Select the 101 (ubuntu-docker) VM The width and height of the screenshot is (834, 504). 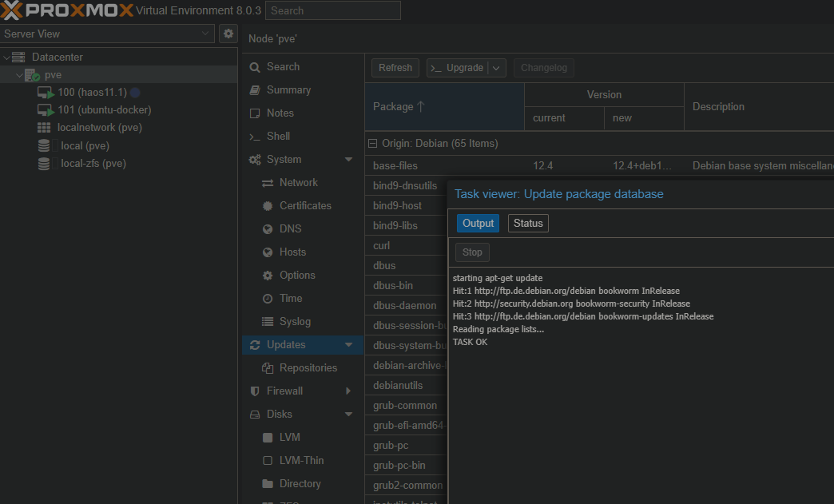click(104, 110)
